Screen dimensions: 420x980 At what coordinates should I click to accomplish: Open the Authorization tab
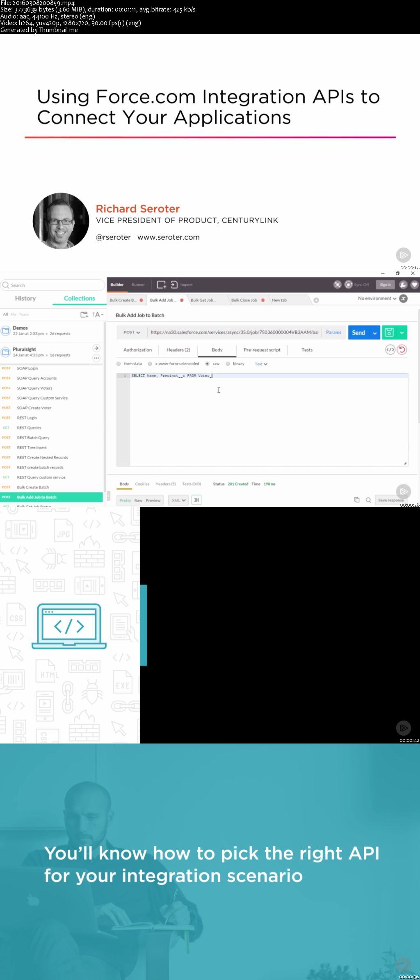(137, 350)
